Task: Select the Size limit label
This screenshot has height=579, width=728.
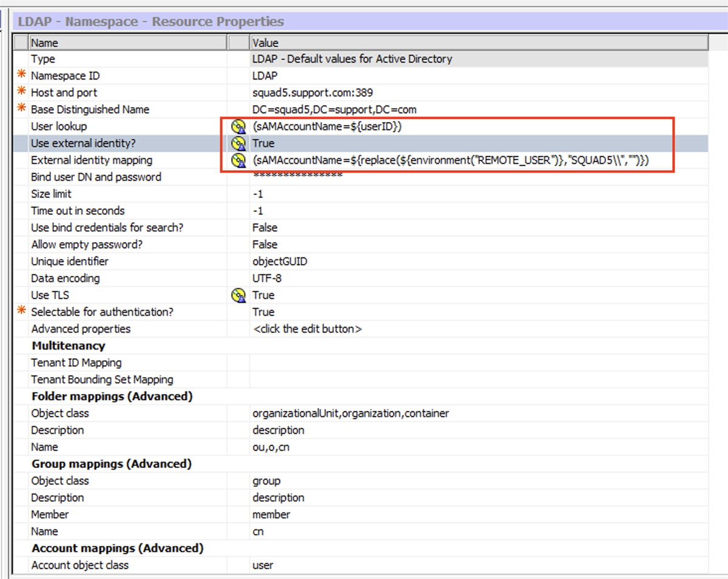Action: (x=51, y=194)
